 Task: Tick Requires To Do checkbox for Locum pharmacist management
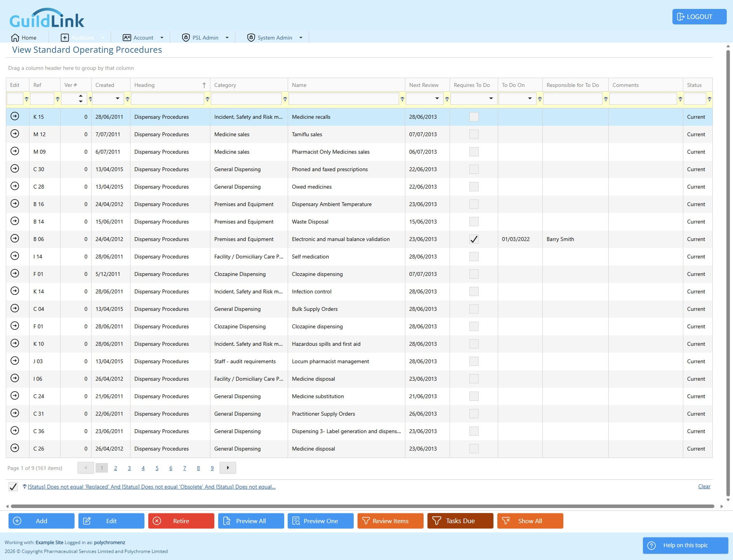(x=474, y=361)
